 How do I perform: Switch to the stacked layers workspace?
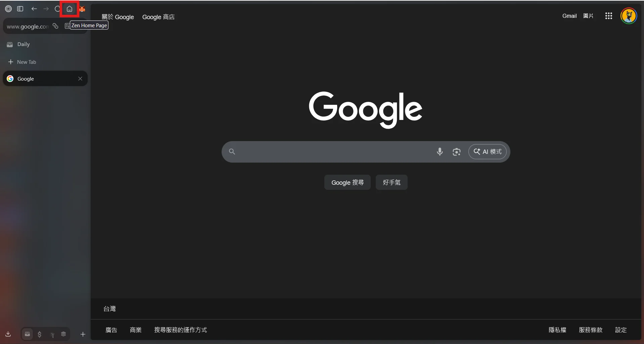tap(64, 334)
